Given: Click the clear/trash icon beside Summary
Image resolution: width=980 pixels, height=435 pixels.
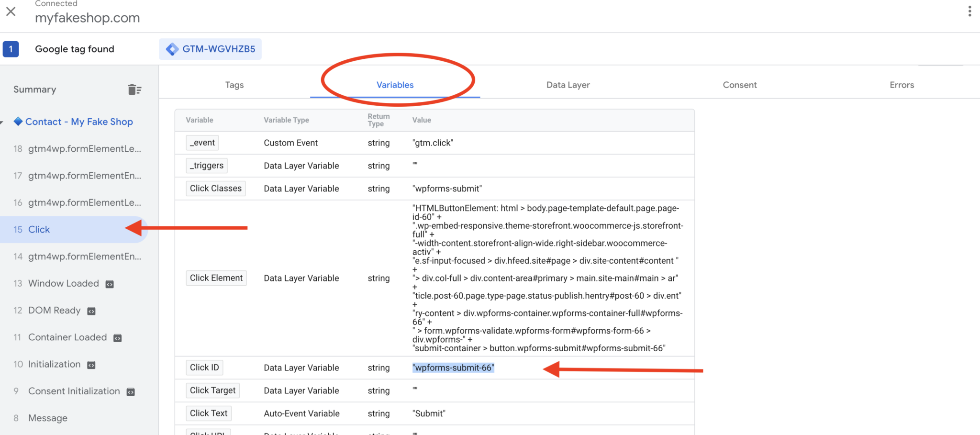Looking at the screenshot, I should tap(135, 89).
